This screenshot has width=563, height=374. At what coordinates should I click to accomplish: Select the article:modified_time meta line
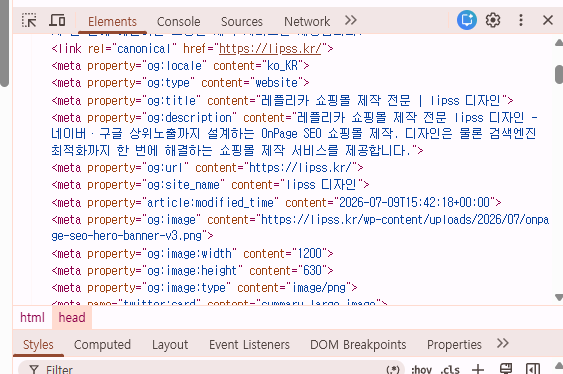pos(276,202)
